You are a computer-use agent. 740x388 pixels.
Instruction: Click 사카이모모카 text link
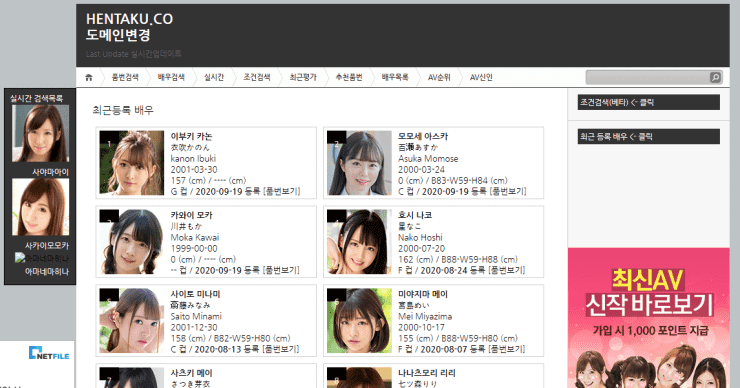click(x=47, y=246)
